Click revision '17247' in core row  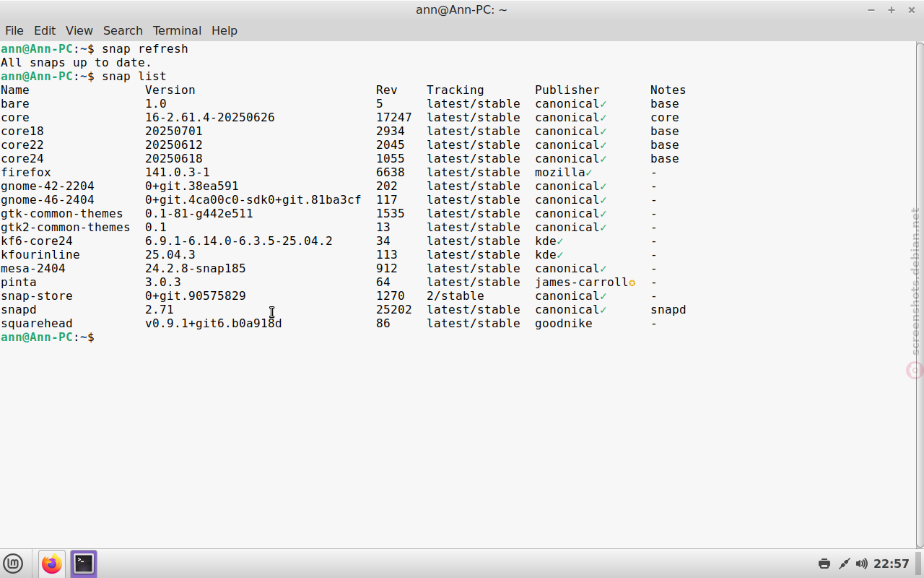(x=394, y=117)
